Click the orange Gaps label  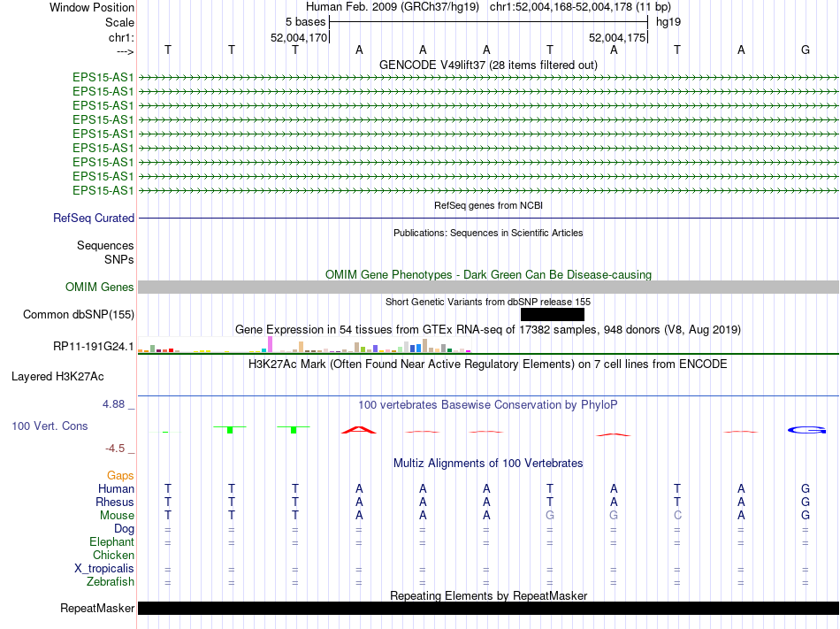tap(120, 476)
